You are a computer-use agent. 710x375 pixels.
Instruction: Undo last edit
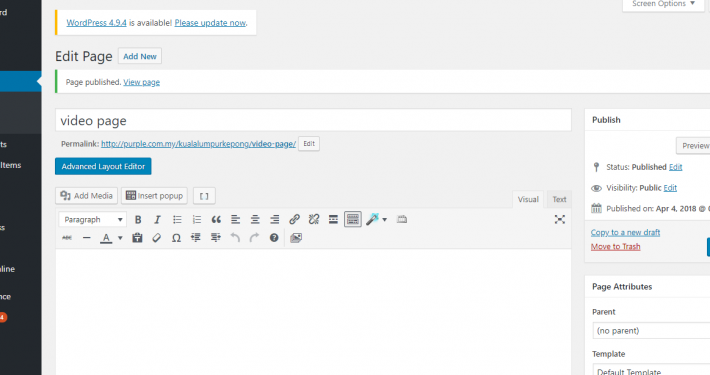(x=235, y=238)
